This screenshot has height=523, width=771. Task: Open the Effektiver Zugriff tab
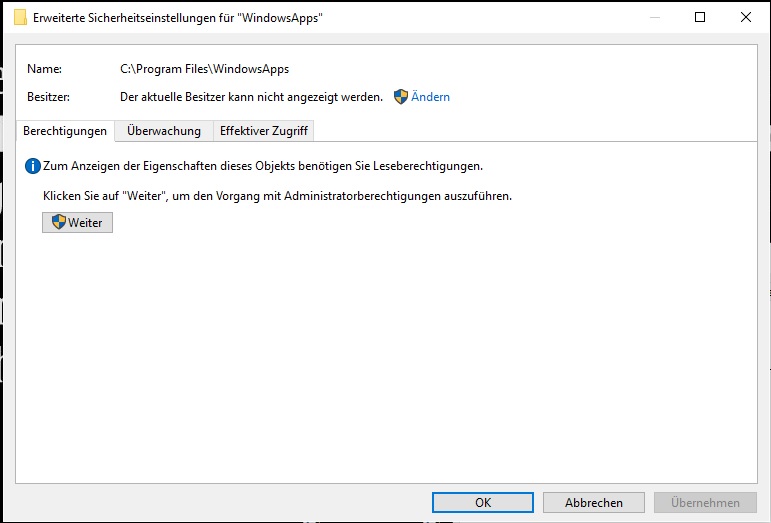click(x=264, y=131)
